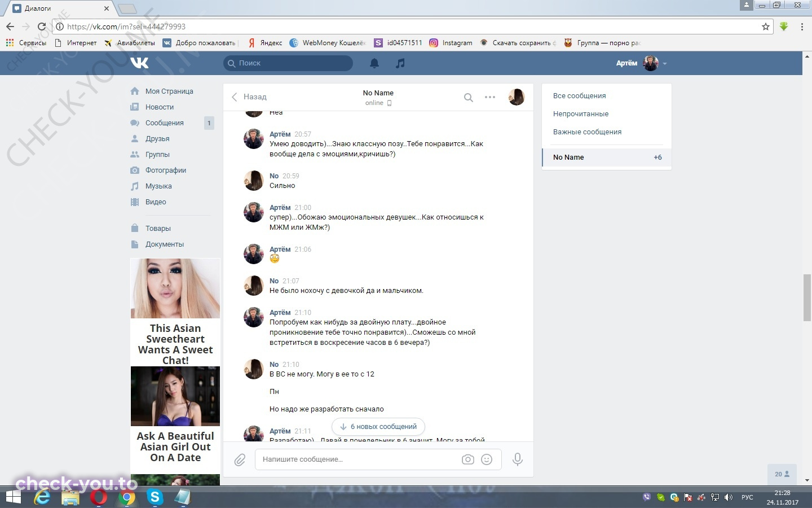
Task: Click the Asian Sweetheart ad image
Action: (x=175, y=288)
